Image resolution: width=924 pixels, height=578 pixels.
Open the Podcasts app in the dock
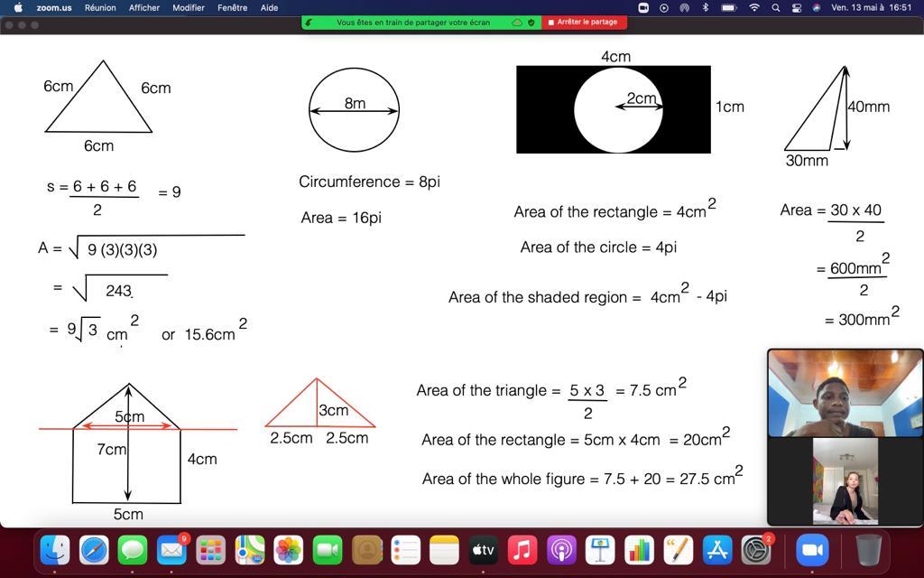pos(560,549)
